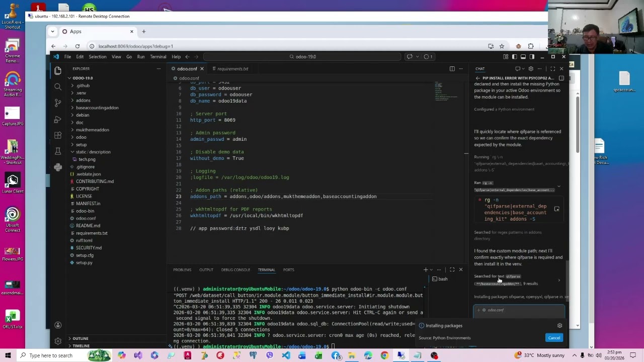This screenshot has height=362, width=644.
Task: Open the Selection menu
Action: 98,57
